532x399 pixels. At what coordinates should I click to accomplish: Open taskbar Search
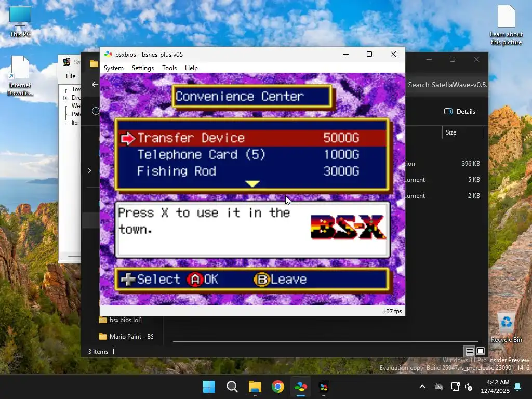click(x=232, y=387)
